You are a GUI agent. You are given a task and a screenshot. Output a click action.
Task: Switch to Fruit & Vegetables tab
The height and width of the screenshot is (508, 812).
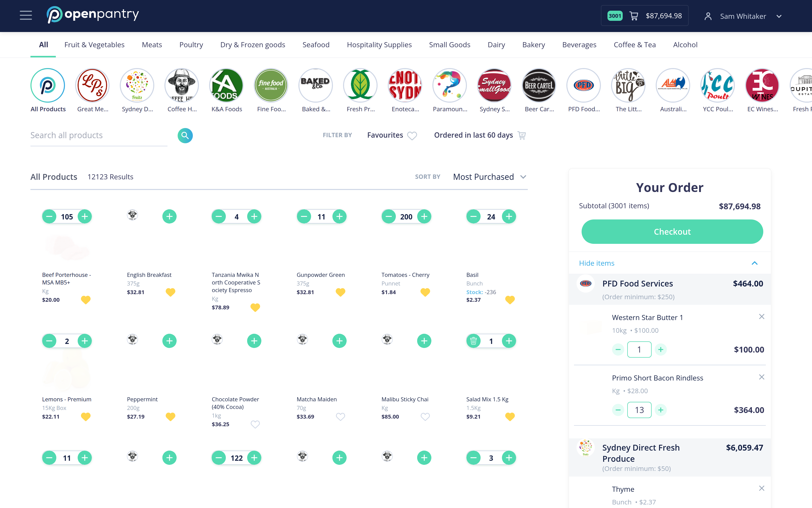tap(94, 45)
